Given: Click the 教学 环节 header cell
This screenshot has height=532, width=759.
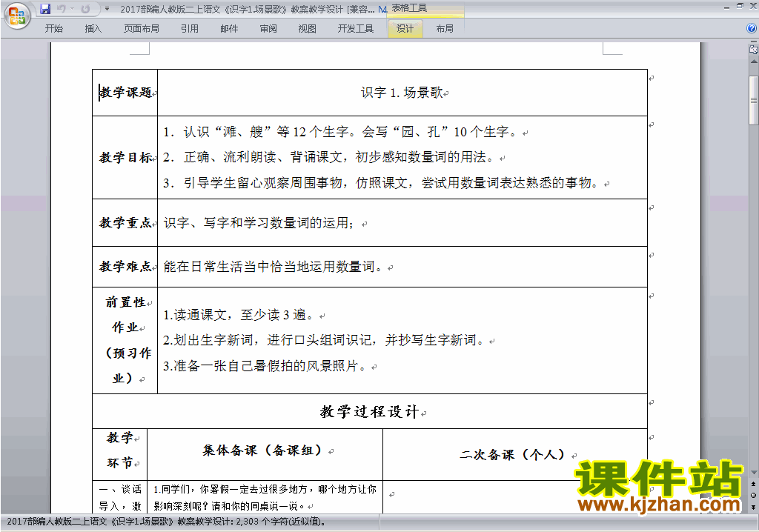Looking at the screenshot, I should pos(120,454).
